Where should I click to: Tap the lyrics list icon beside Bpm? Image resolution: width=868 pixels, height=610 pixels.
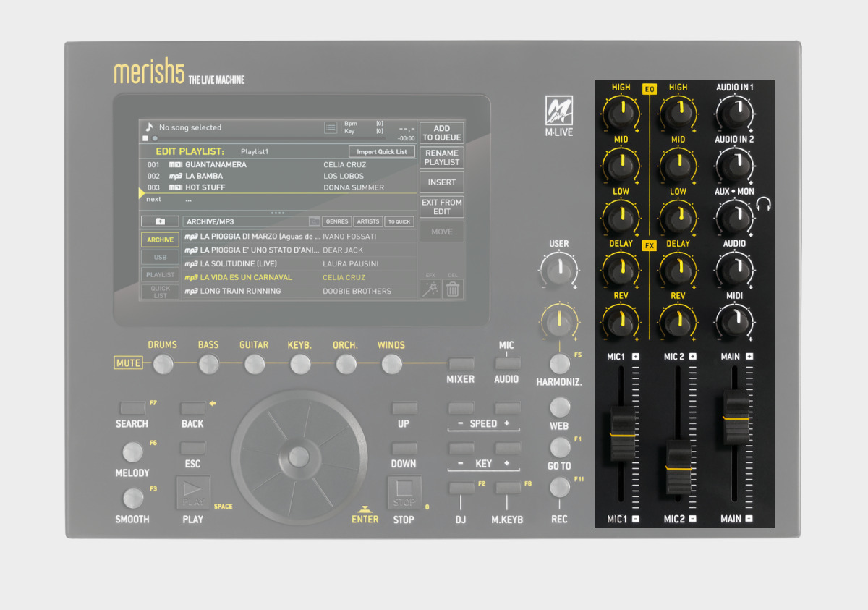(x=331, y=127)
